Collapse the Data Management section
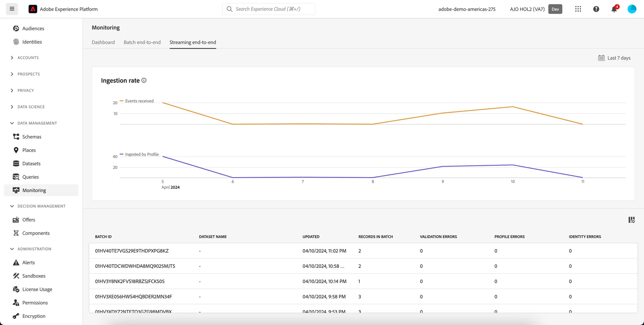Screen dimensions: 644x325 point(12,123)
